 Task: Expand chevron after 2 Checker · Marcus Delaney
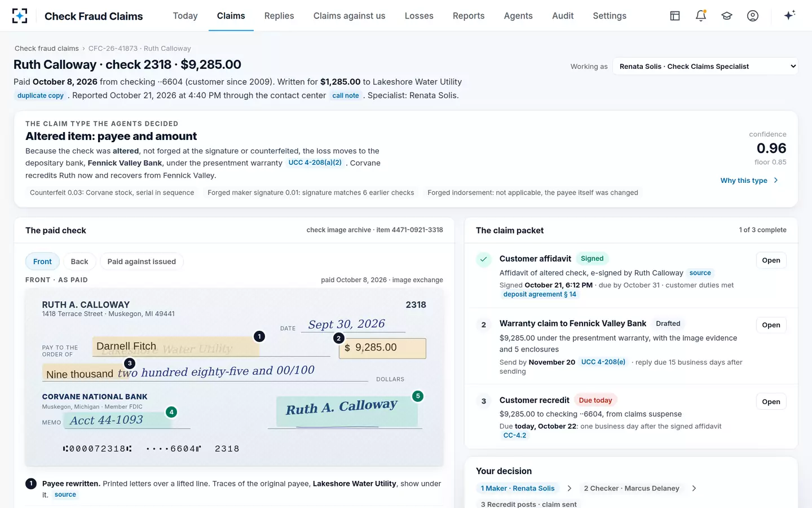tap(694, 488)
